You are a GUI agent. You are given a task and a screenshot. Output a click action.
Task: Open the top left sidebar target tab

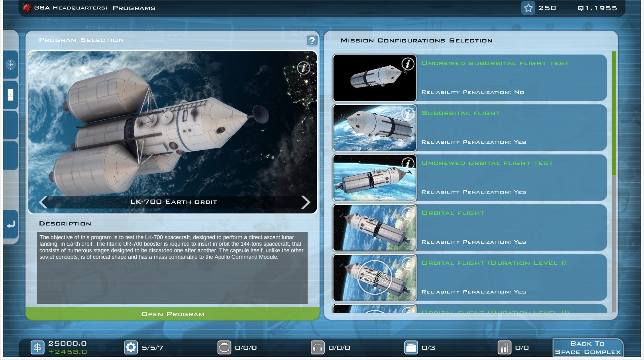[11, 65]
